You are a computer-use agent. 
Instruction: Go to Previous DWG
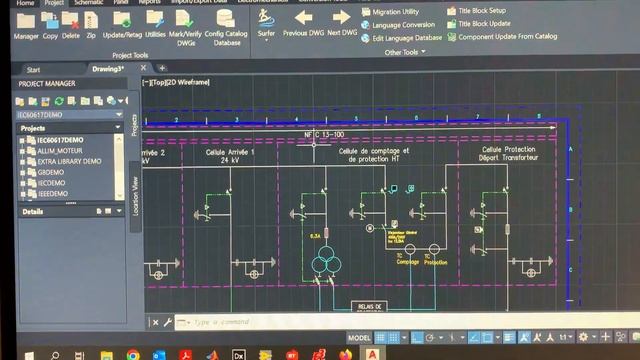pos(303,24)
